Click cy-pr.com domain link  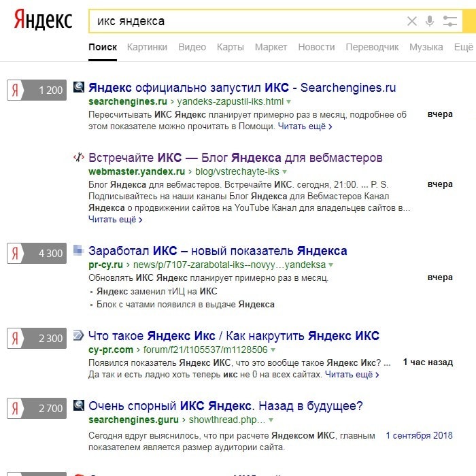(111, 350)
